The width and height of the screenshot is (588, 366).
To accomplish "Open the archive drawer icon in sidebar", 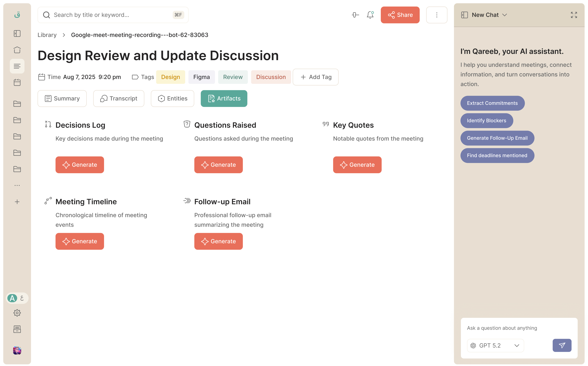I will click(17, 329).
